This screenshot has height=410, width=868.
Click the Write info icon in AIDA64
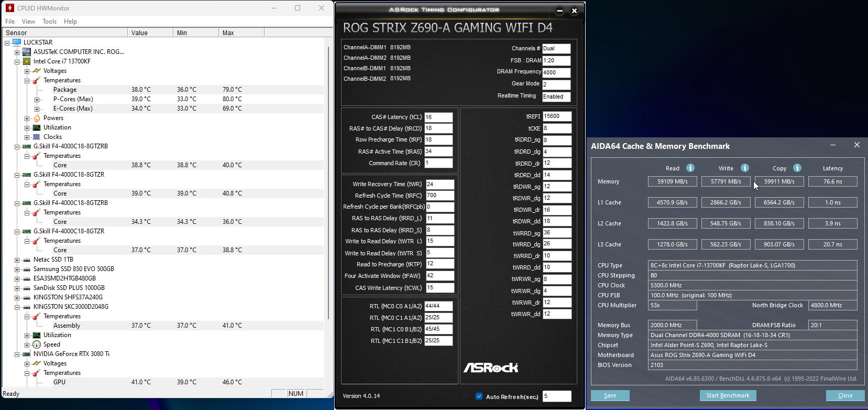[x=745, y=168]
